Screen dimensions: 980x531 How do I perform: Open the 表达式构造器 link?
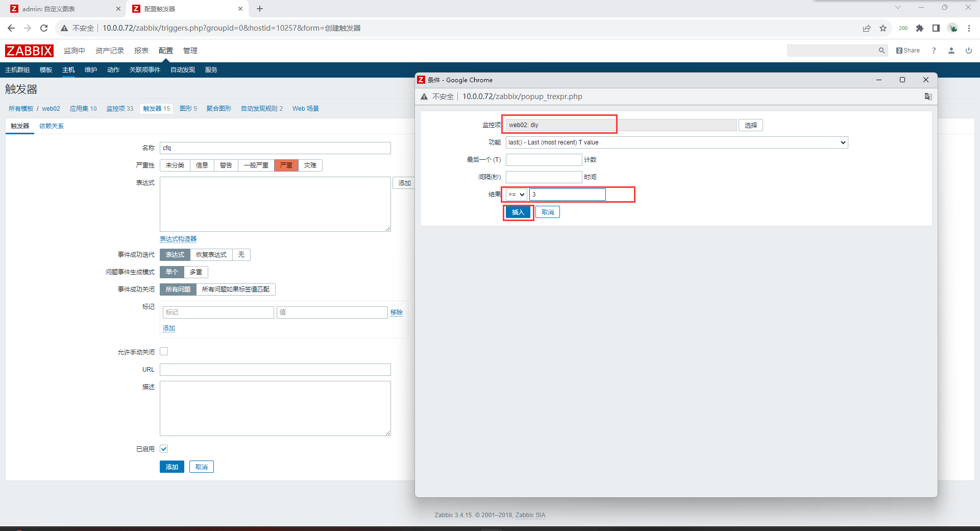click(178, 239)
